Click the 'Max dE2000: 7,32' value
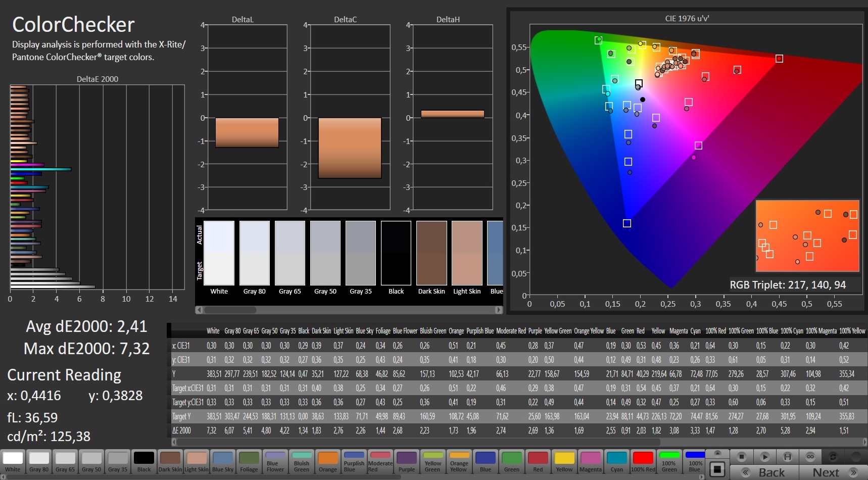The image size is (868, 480). tap(86, 349)
